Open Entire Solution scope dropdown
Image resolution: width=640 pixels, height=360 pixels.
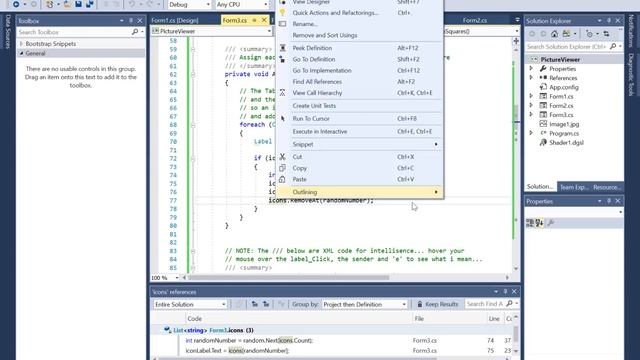point(190,304)
